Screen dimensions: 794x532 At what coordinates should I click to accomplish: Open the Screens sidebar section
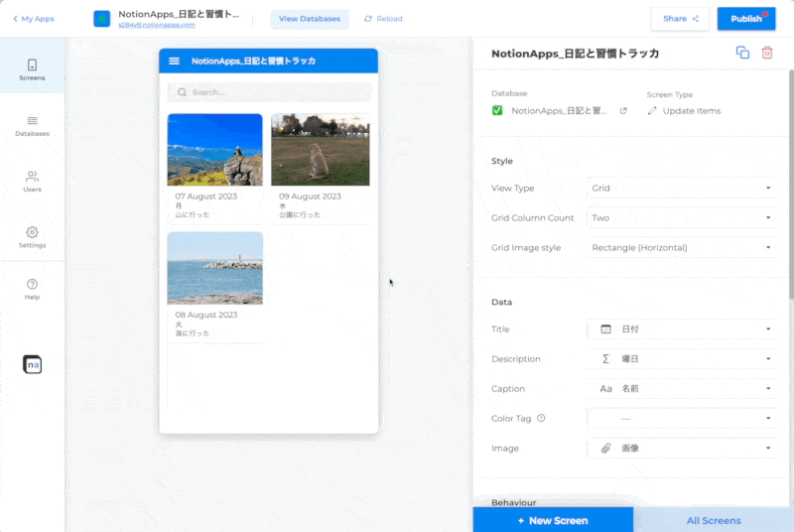coord(32,69)
